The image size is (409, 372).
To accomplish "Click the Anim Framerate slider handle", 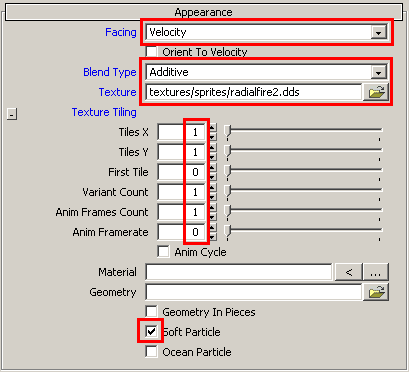I will click(228, 231).
